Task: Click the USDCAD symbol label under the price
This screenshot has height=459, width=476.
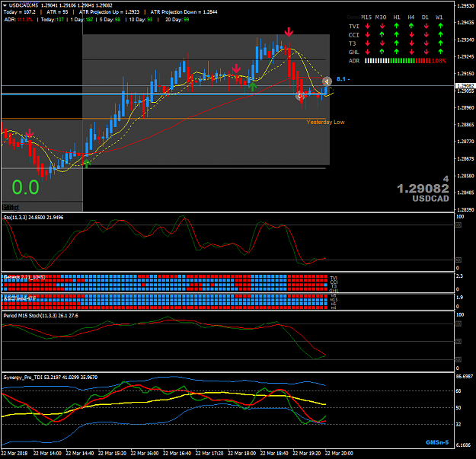Action: click(x=430, y=199)
